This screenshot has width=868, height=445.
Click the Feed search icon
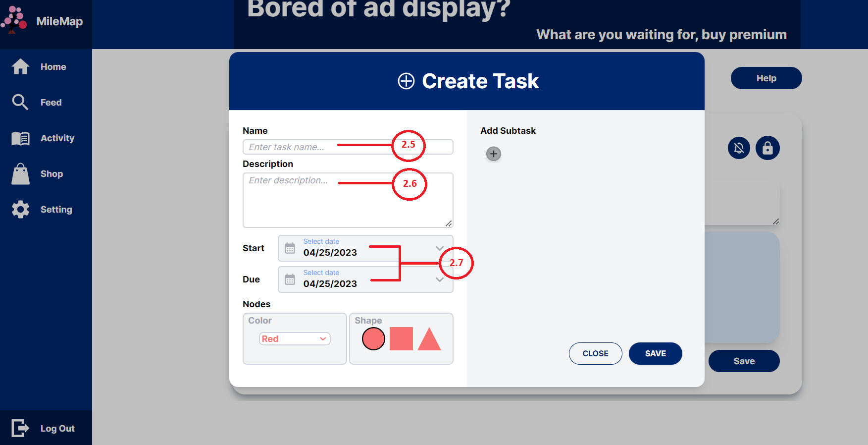[20, 102]
